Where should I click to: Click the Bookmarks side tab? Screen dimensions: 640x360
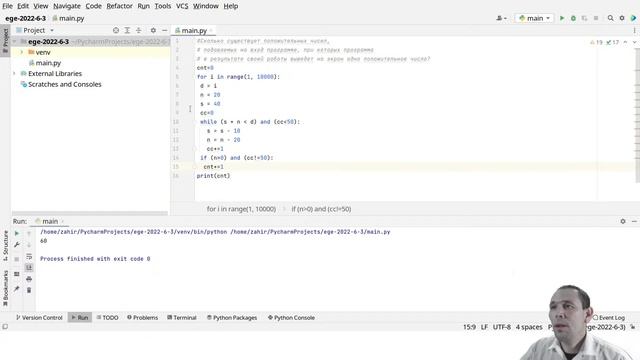5,288
